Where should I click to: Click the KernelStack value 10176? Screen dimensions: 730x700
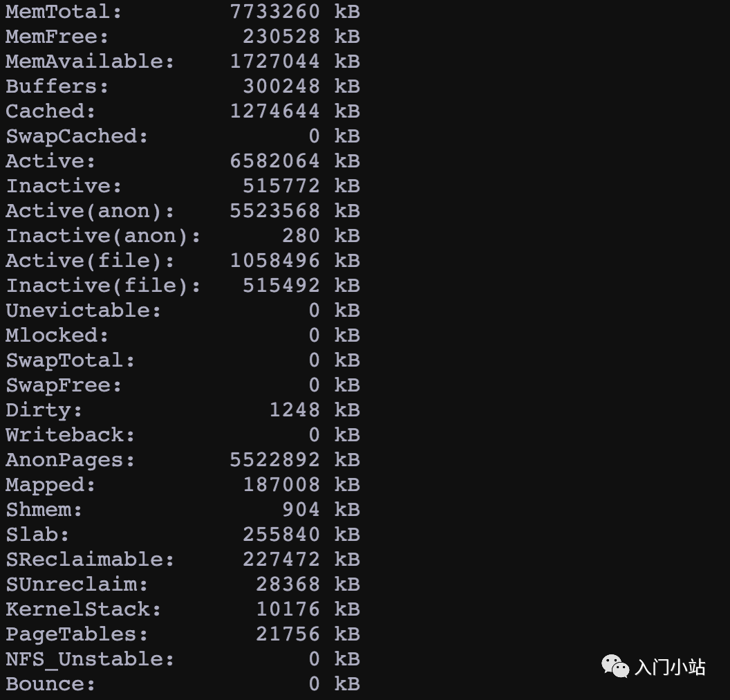[288, 609]
